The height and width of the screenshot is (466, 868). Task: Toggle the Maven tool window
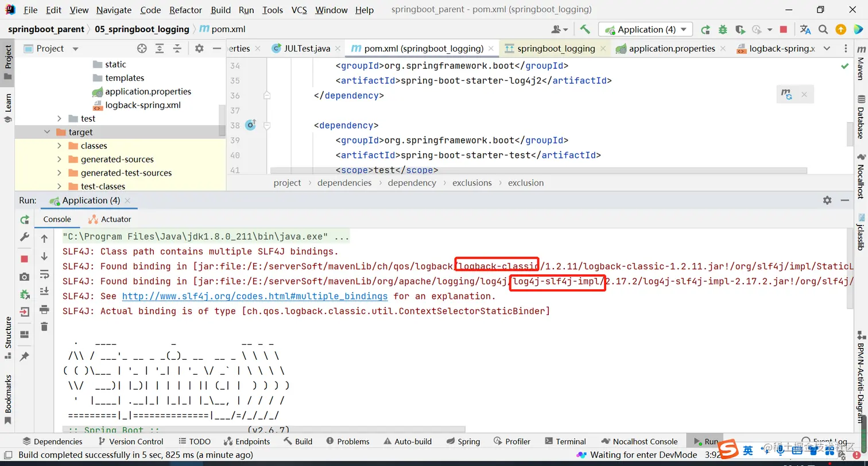[861, 64]
